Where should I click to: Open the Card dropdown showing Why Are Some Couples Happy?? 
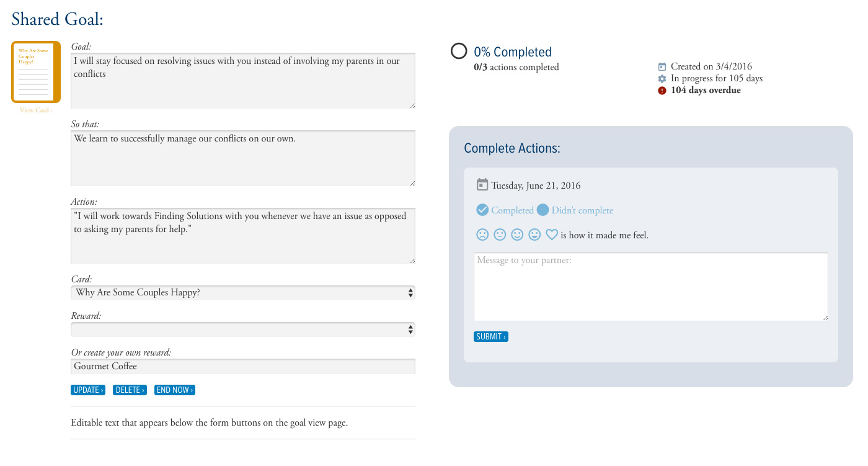[243, 292]
